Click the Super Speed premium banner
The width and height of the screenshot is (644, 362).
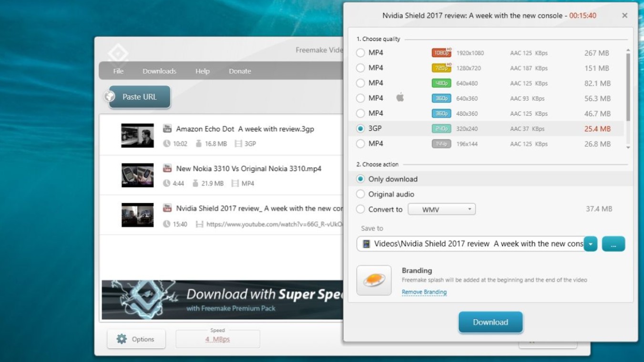pyautogui.click(x=223, y=300)
